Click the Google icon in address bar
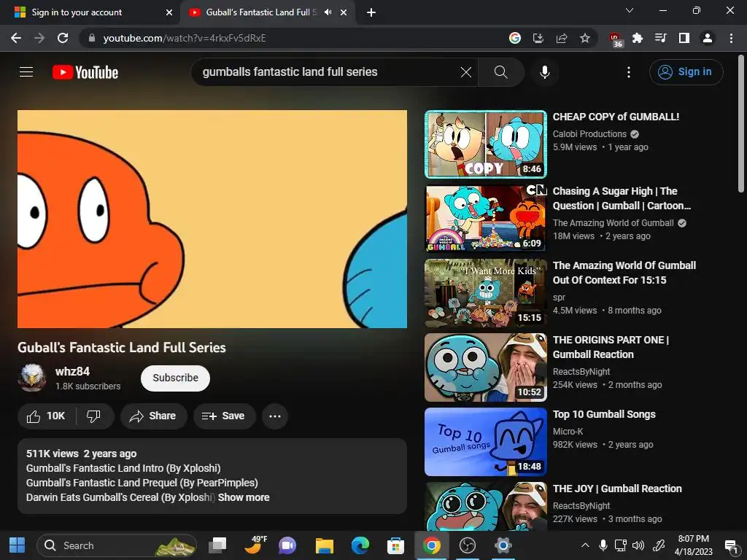 [x=514, y=38]
